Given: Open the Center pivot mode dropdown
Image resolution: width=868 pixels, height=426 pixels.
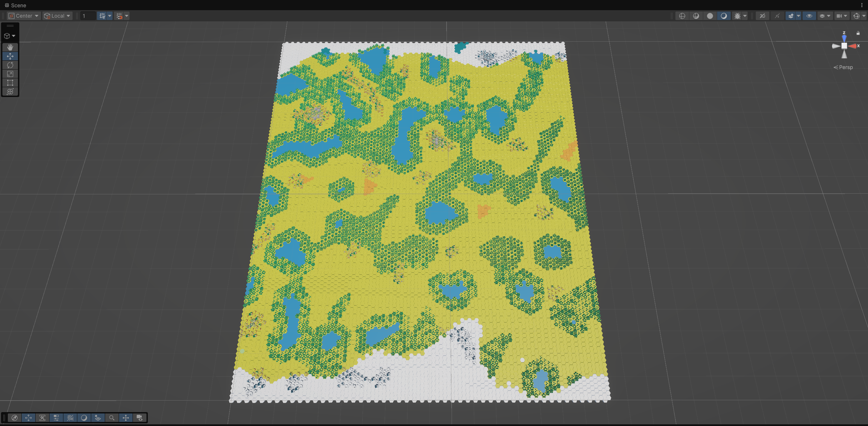Looking at the screenshot, I should tap(23, 16).
